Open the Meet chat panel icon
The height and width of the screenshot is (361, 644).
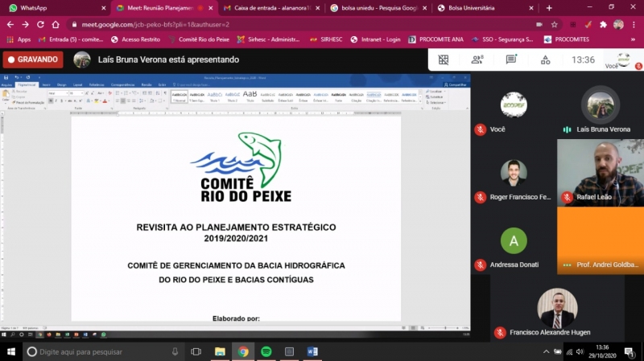(x=511, y=59)
